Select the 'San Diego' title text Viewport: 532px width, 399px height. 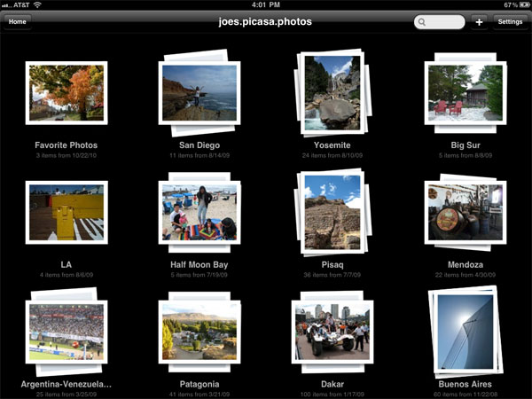click(199, 145)
